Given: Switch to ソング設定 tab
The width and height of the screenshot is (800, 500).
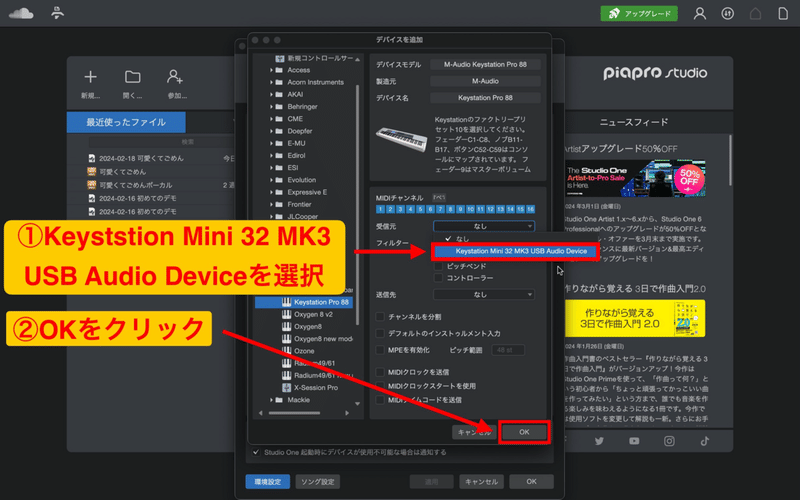Looking at the screenshot, I should coord(317,482).
